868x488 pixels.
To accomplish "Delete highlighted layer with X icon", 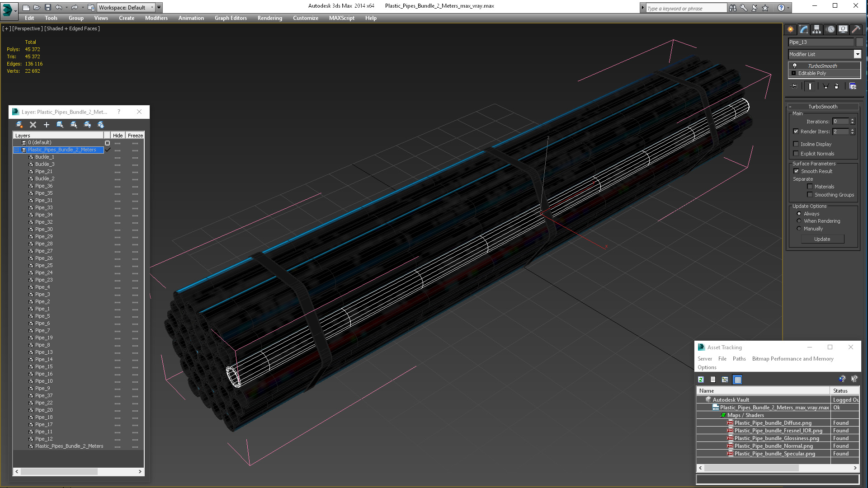I will tap(33, 125).
